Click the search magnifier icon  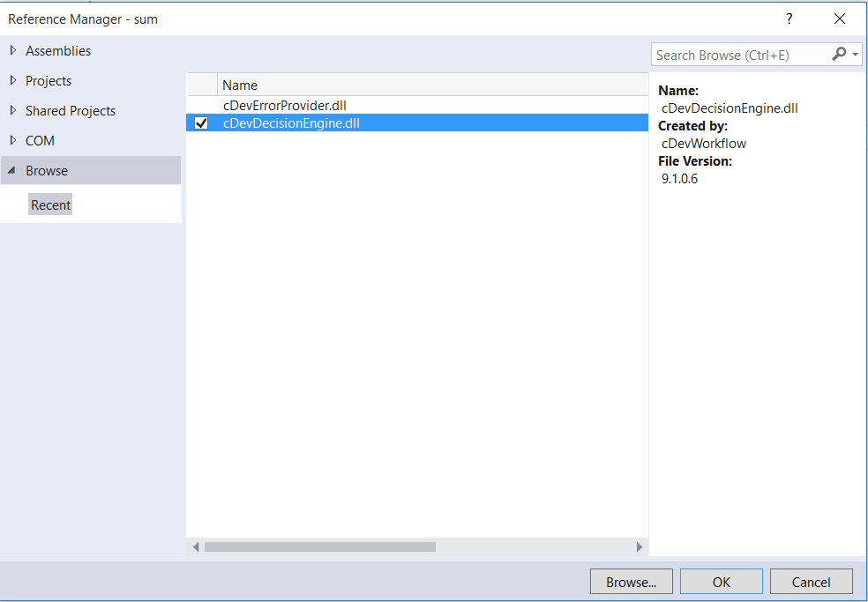pyautogui.click(x=838, y=54)
